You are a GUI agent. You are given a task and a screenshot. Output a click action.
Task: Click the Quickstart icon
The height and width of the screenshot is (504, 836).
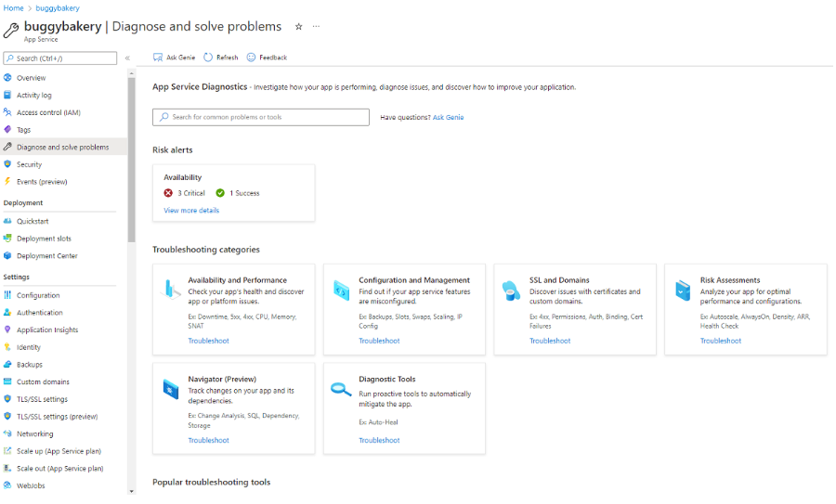coord(7,221)
